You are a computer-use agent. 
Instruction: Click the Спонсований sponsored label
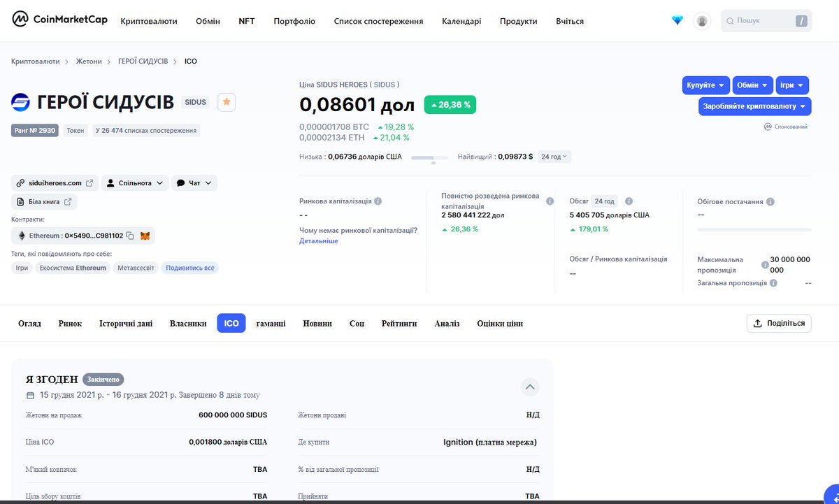point(786,127)
